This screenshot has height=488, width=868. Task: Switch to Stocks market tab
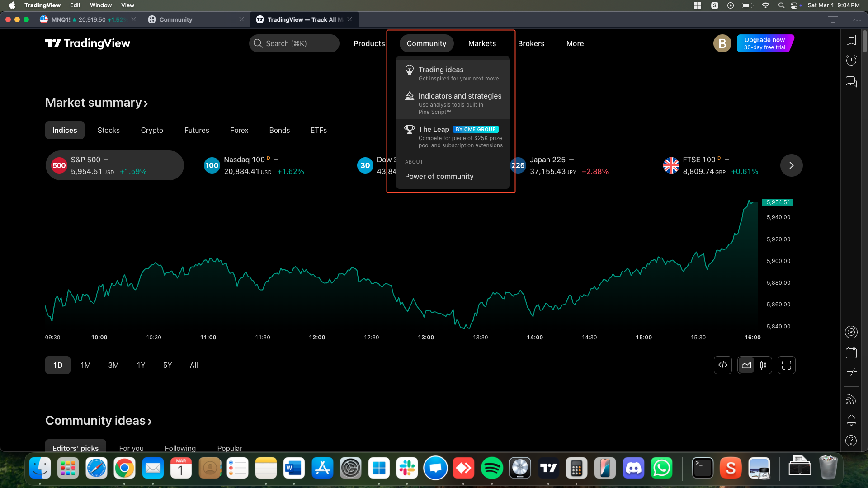pyautogui.click(x=108, y=130)
